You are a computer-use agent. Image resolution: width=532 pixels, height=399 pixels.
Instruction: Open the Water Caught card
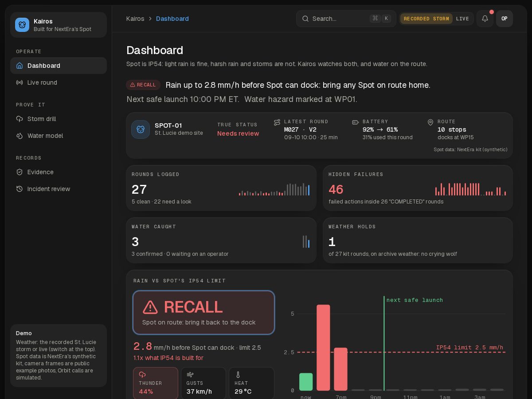pos(221,240)
